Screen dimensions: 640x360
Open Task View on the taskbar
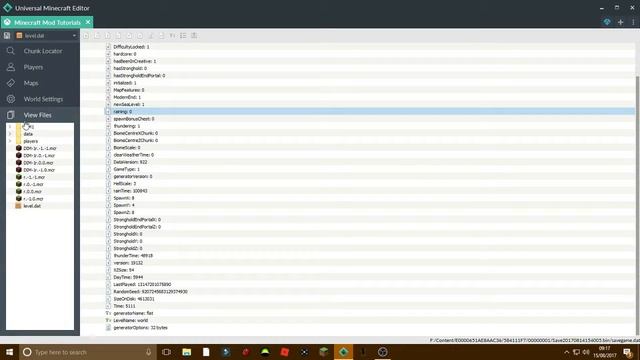click(166, 352)
